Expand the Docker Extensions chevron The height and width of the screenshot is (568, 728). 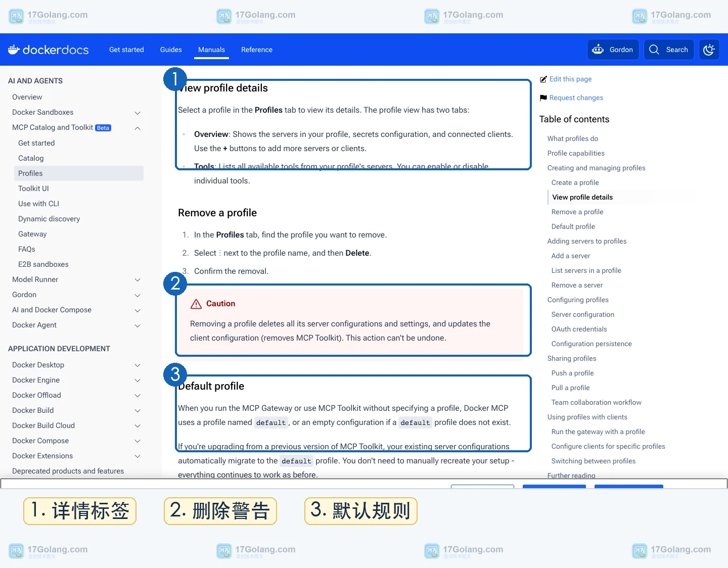[138, 456]
